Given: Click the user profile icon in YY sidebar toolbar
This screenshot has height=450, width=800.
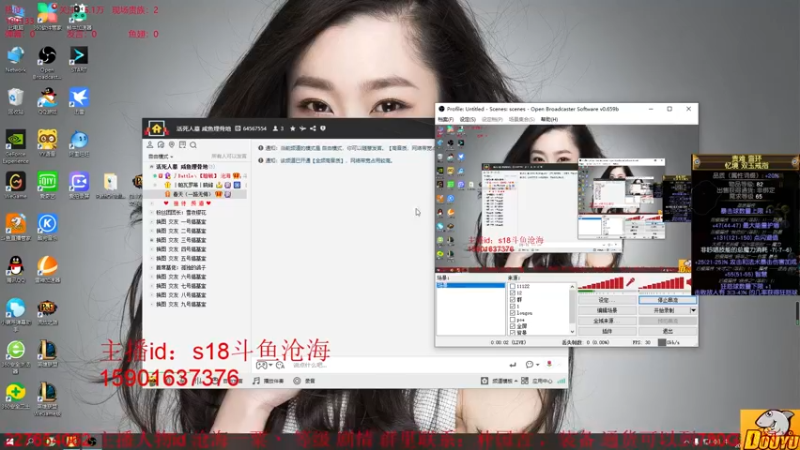Looking at the screenshot, I should tap(150, 145).
